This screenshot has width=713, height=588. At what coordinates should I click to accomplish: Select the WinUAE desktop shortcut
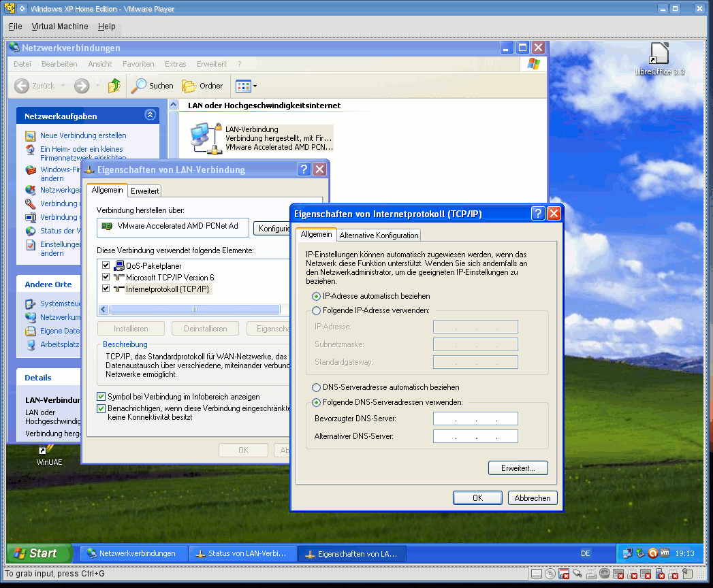[49, 455]
